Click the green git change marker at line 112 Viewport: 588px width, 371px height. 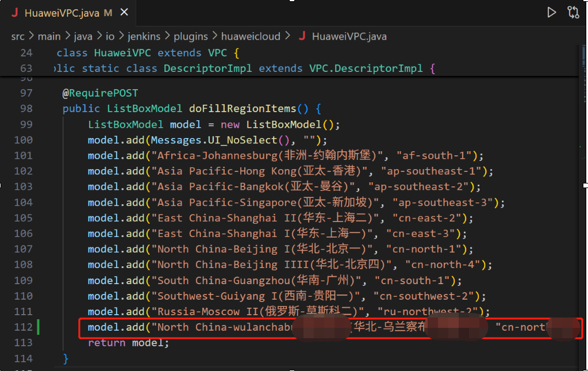[39, 327]
